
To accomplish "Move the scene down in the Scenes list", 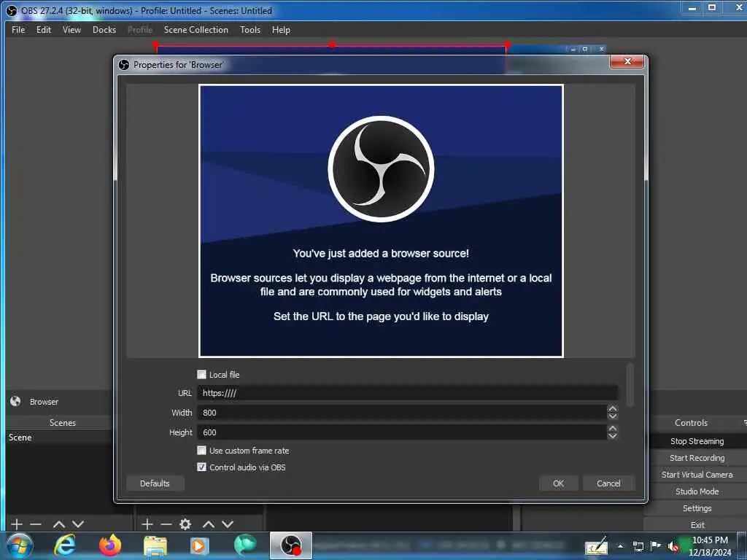I will coord(78,524).
